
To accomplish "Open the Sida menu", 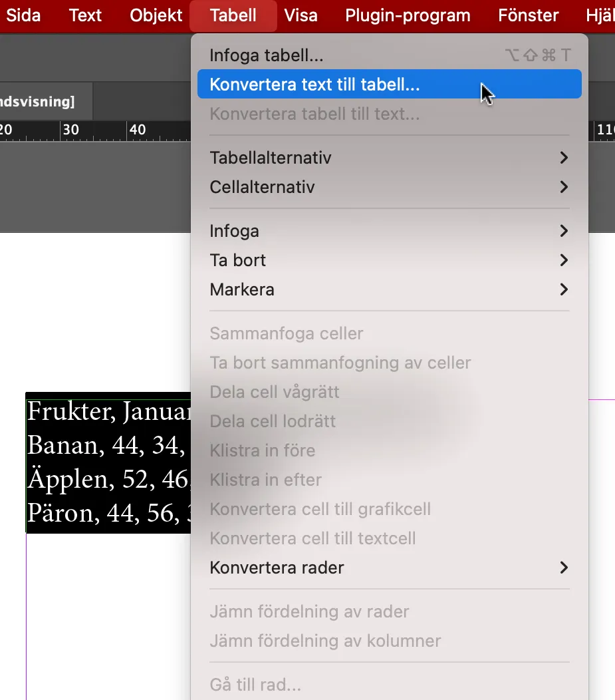I will point(23,15).
